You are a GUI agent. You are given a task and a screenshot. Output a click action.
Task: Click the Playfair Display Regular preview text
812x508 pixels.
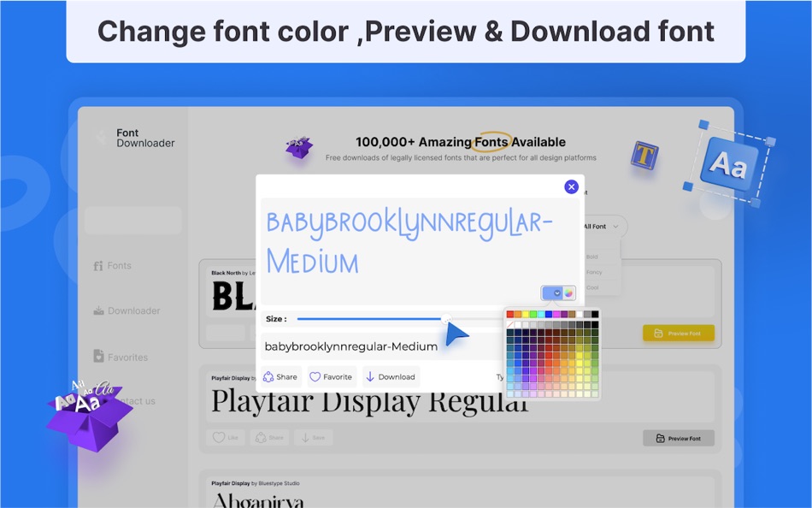(x=370, y=402)
